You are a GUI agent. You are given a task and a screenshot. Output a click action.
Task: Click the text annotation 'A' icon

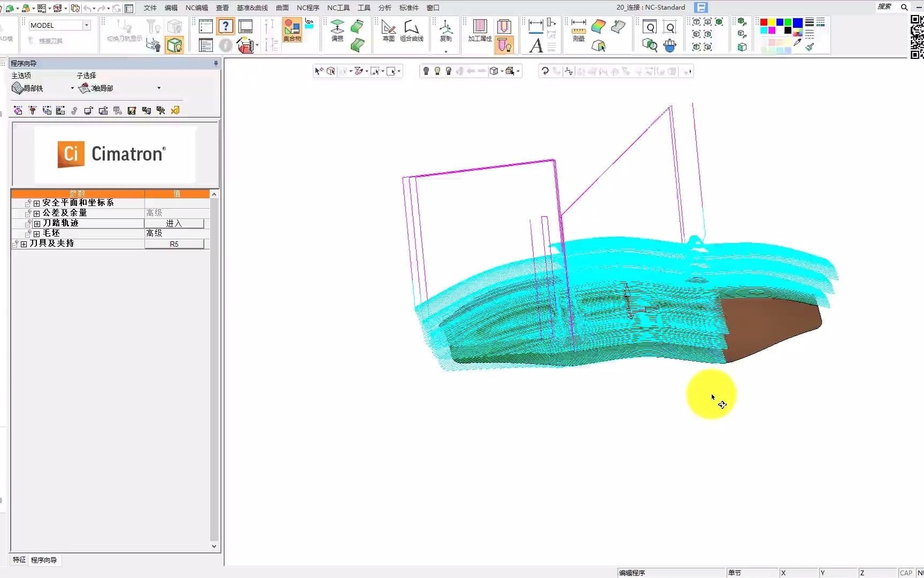click(536, 46)
